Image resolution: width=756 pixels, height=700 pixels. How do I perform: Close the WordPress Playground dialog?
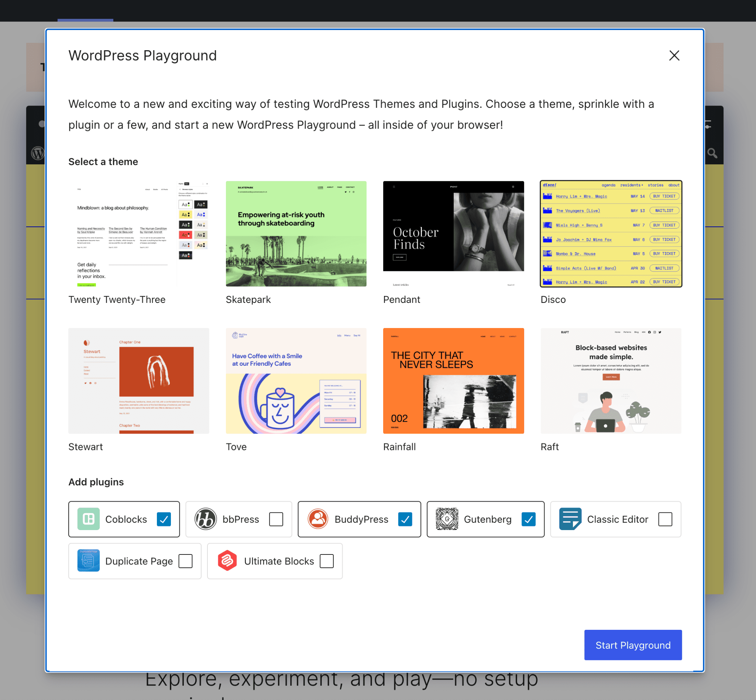tap(674, 56)
